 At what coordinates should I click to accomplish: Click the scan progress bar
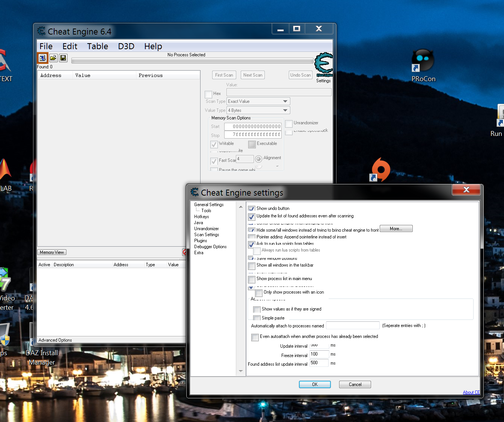tap(192, 61)
